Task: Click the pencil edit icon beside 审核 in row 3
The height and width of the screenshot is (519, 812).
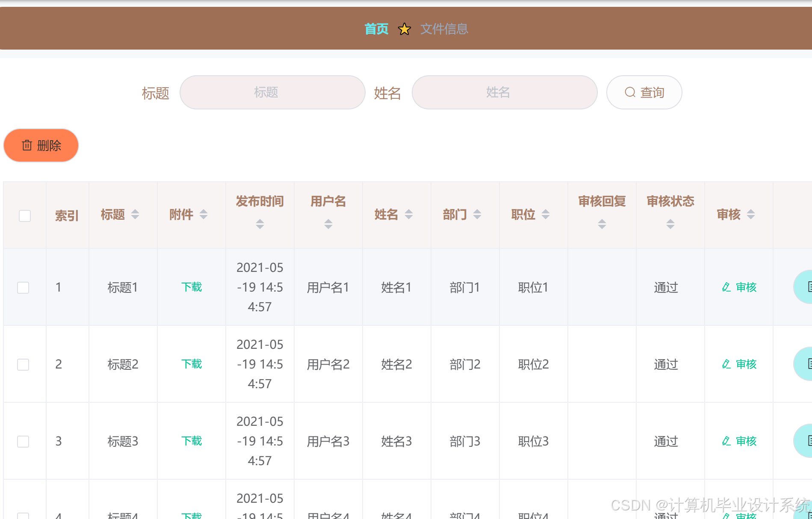Action: 726,441
